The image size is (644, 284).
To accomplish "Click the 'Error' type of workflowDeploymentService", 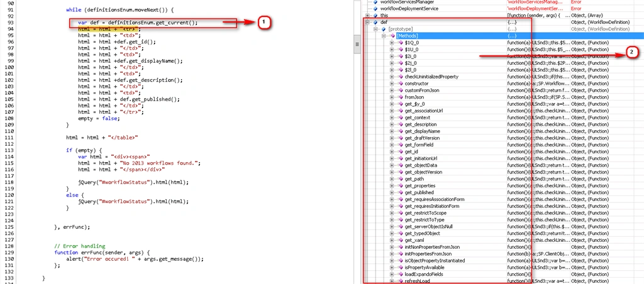I will [576, 9].
